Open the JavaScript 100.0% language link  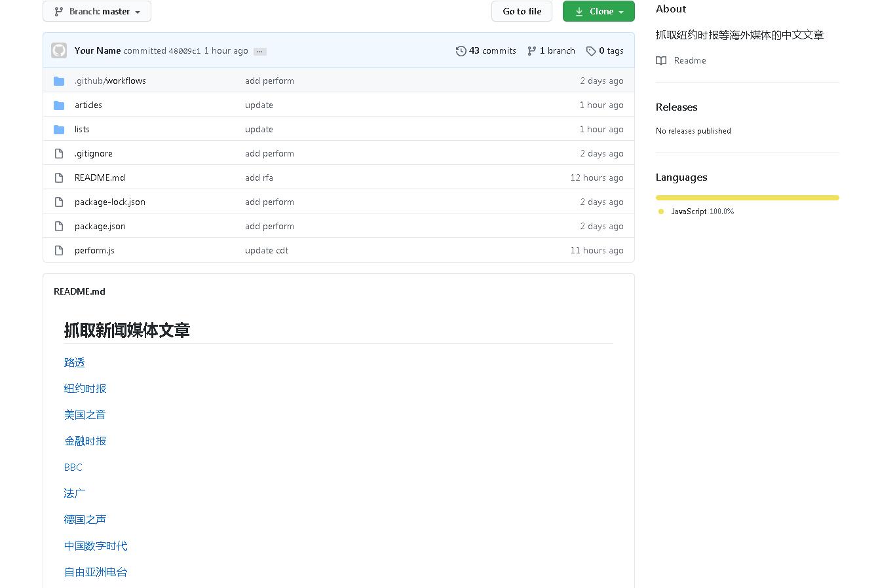pos(702,211)
